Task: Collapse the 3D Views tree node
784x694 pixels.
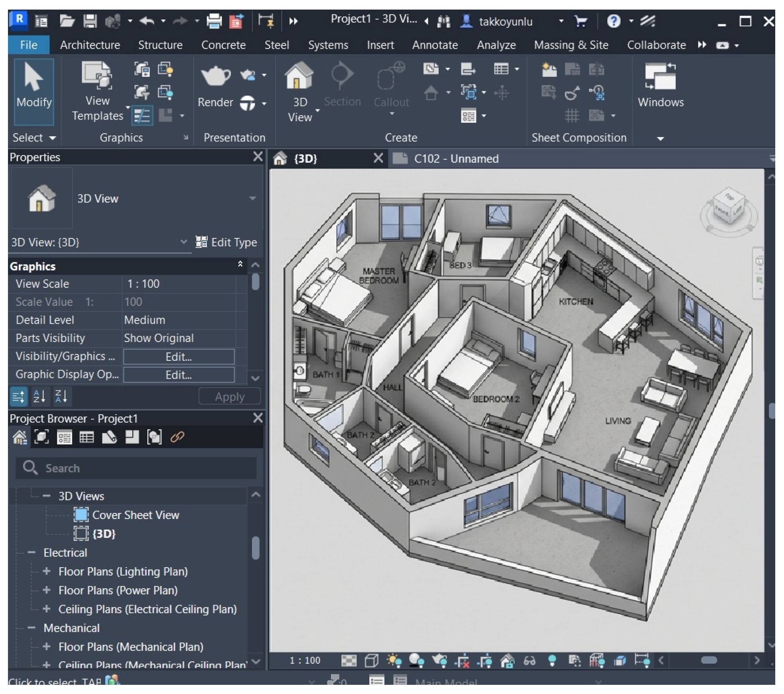Action: [47, 496]
